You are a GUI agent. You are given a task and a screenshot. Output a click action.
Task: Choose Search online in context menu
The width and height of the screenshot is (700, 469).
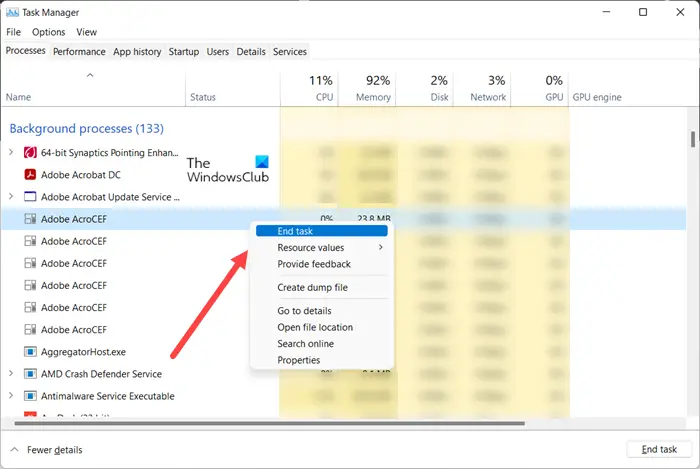click(x=321, y=344)
